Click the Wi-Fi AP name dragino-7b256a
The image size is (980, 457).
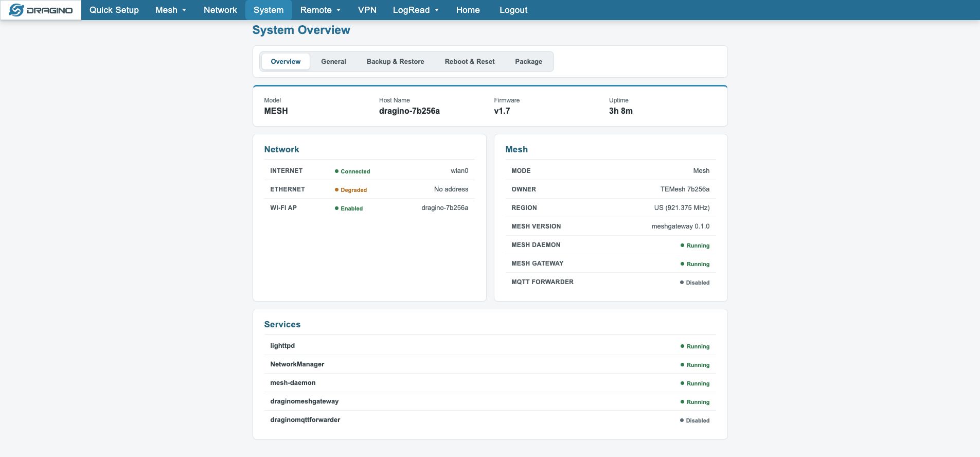coord(445,208)
